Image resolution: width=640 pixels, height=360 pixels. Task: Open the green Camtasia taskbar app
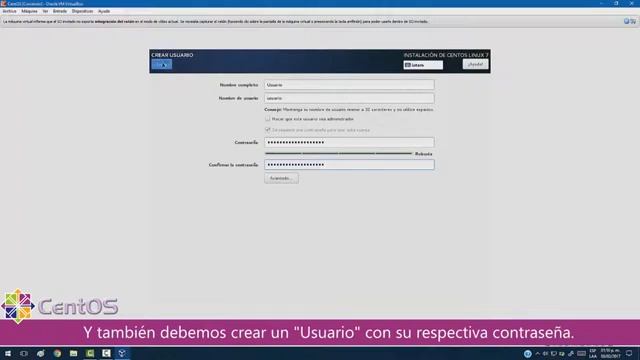click(x=90, y=353)
